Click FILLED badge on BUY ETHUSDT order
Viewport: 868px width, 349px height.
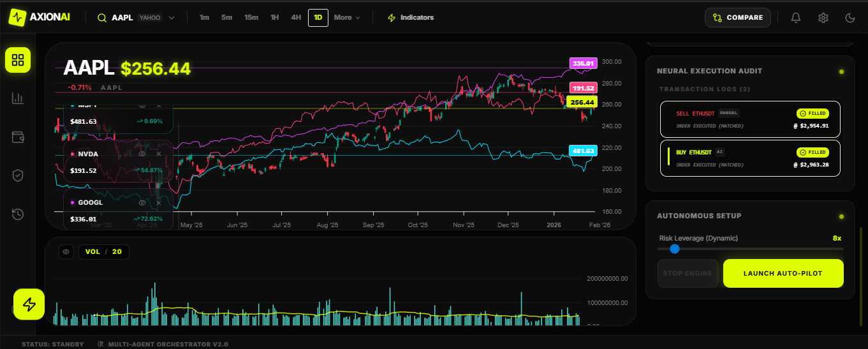[813, 152]
